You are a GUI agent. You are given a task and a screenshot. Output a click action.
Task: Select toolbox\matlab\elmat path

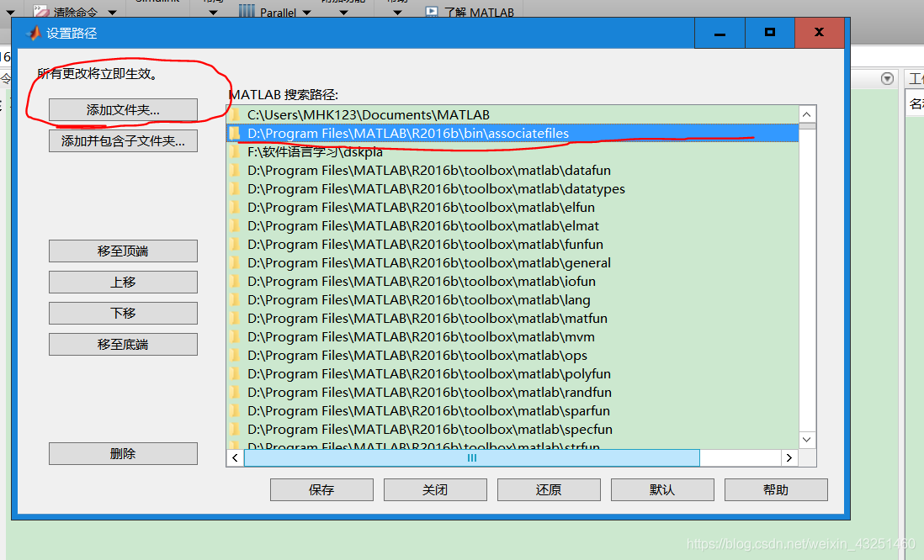(512, 225)
